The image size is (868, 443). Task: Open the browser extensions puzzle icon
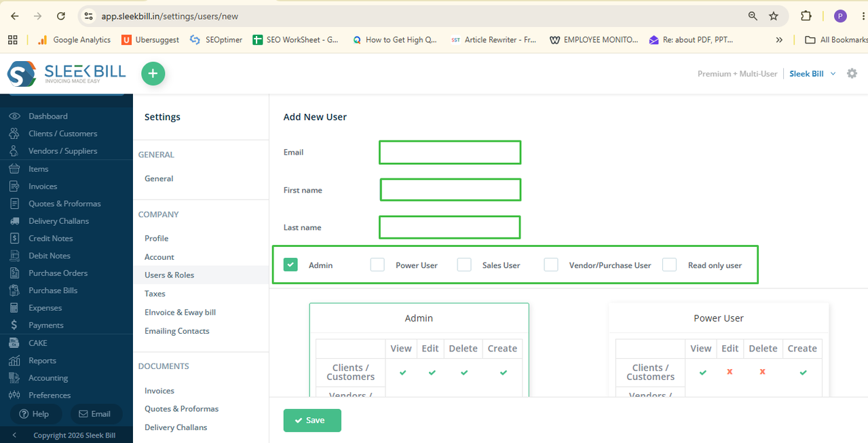[x=806, y=16]
